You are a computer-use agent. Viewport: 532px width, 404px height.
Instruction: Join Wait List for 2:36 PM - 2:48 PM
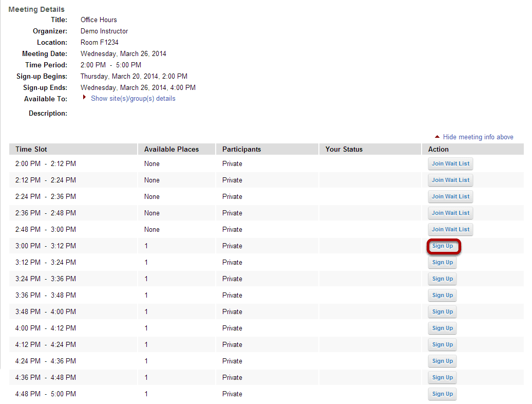point(450,213)
